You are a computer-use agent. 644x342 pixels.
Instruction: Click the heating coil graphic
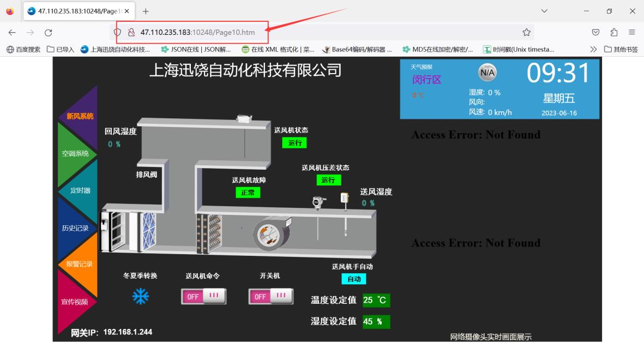[209, 233]
